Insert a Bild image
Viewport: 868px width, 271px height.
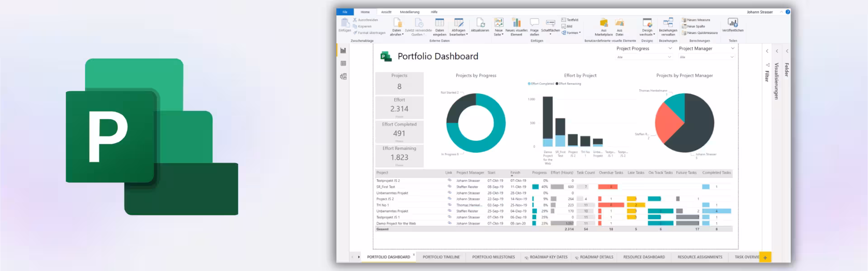click(567, 26)
